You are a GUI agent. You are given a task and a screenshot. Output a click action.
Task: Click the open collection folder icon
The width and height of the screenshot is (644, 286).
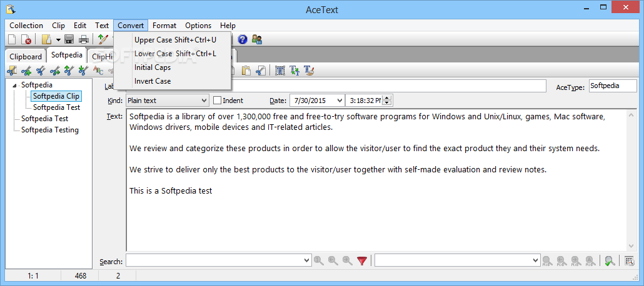pyautogui.click(x=47, y=39)
